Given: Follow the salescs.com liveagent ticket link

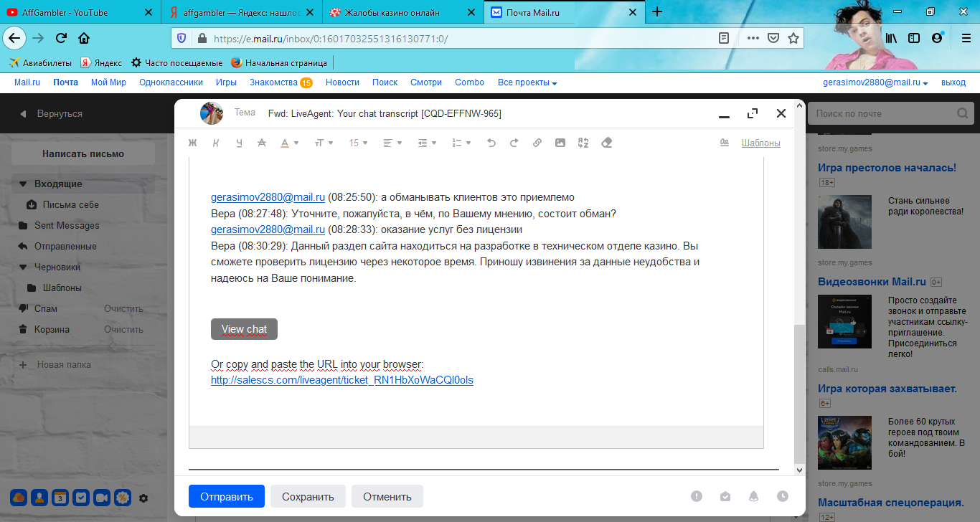Looking at the screenshot, I should tap(341, 380).
